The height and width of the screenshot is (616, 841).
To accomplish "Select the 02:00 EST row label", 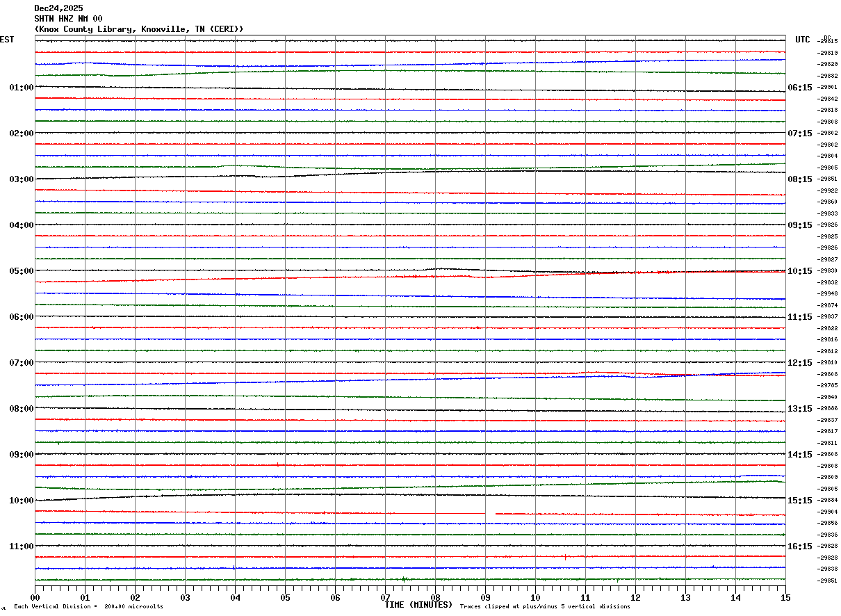I will tap(22, 133).
